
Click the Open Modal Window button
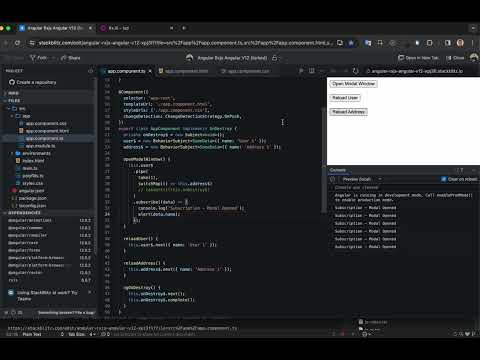coord(353,84)
